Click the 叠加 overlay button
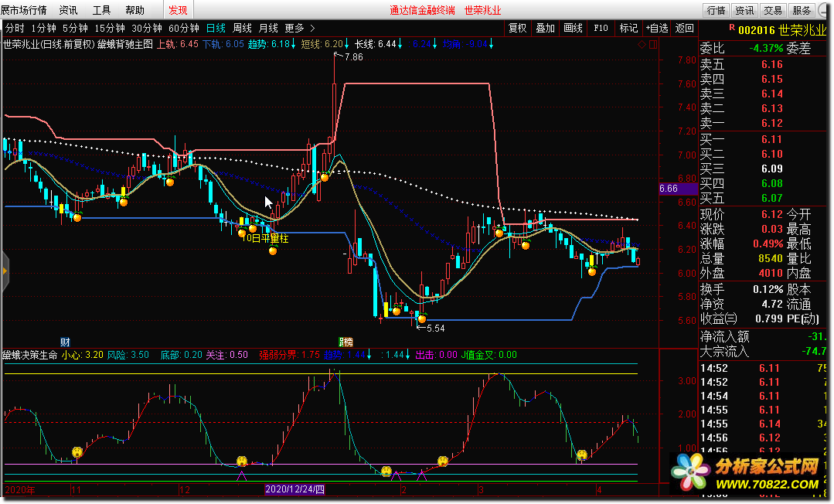The width and height of the screenshot is (834, 504). (545, 28)
